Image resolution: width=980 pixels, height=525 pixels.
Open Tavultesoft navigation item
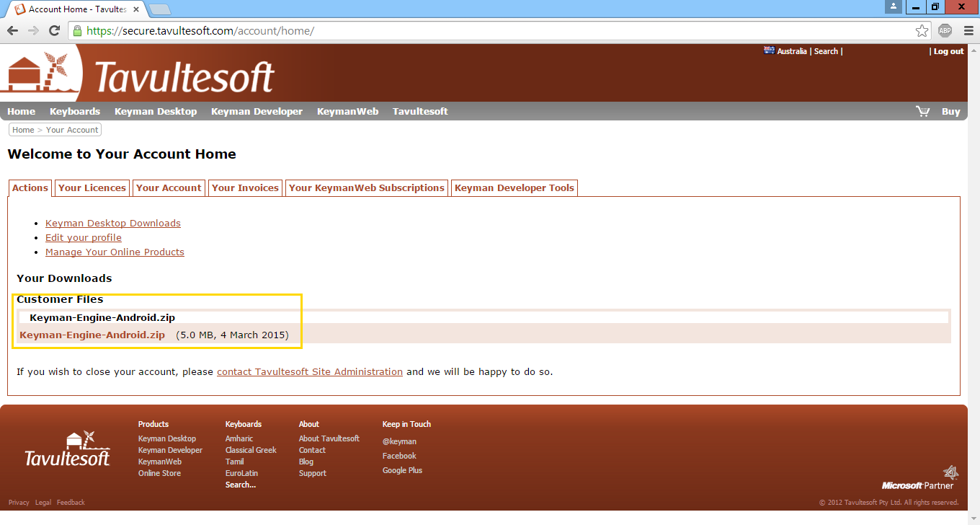tap(420, 111)
